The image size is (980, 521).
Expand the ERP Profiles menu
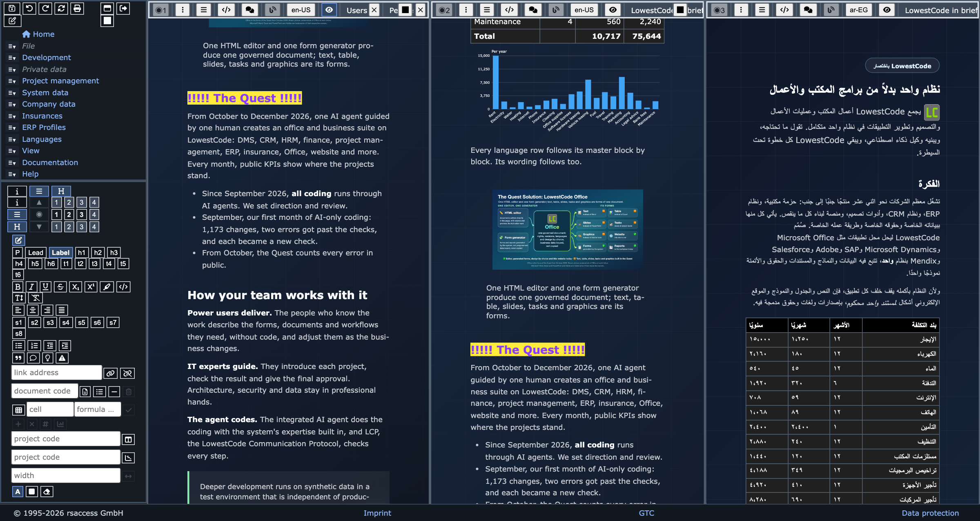coord(44,127)
